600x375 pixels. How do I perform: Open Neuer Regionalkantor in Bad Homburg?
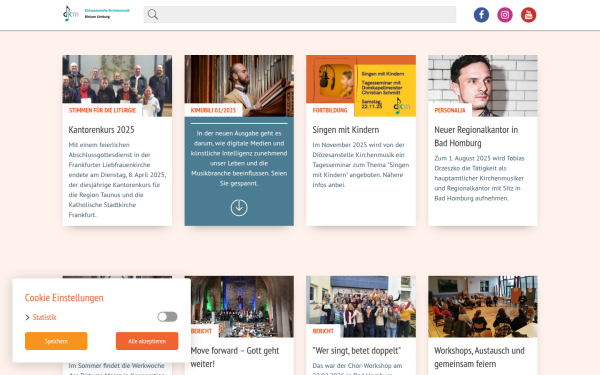(x=476, y=136)
